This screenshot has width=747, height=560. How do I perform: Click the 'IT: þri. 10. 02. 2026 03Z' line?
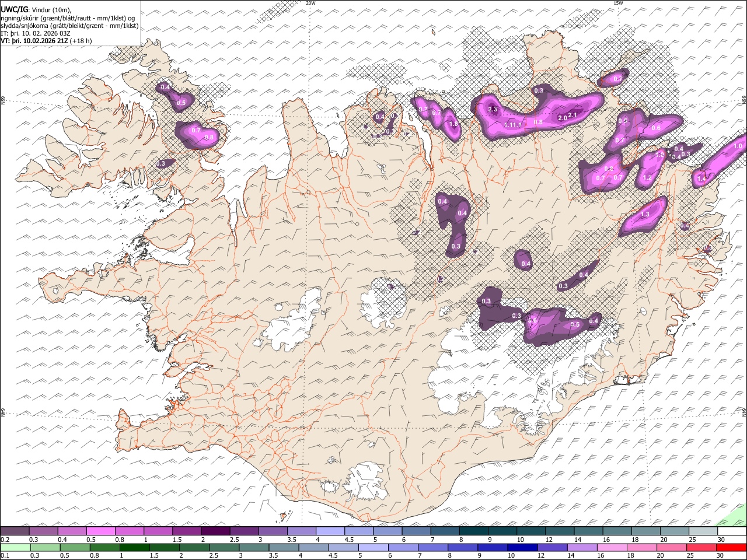coord(36,33)
